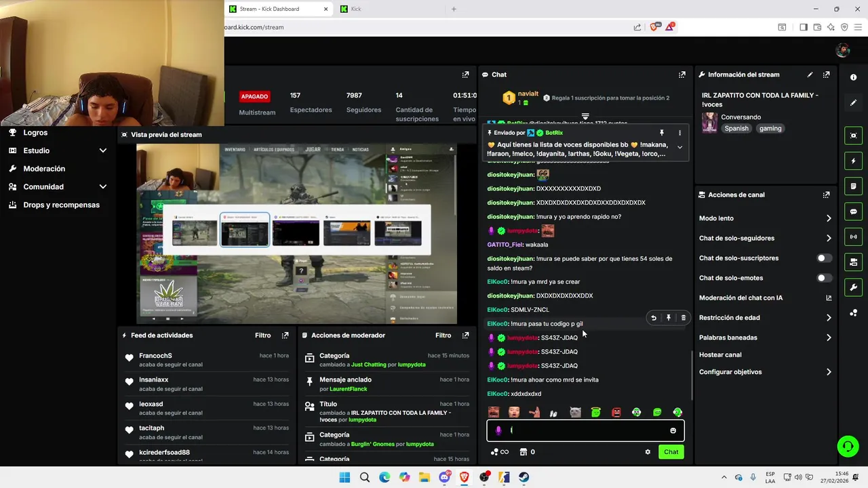Reply to ElKoc0 hovered chat message

654,318
